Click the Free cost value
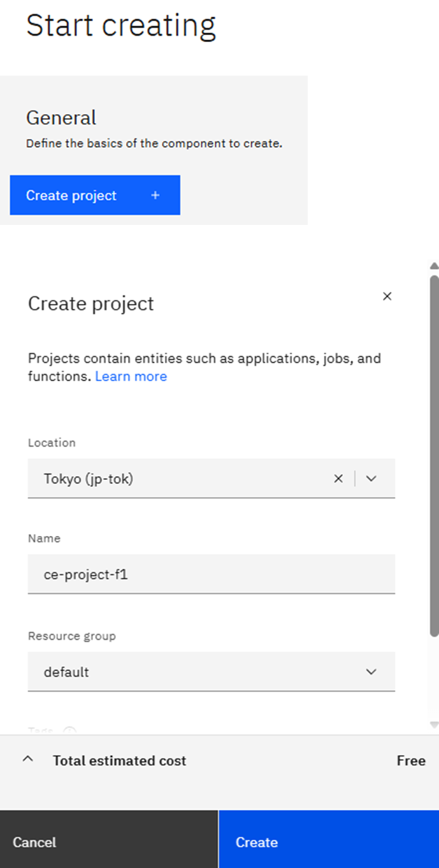The height and width of the screenshot is (868, 439). (x=411, y=760)
